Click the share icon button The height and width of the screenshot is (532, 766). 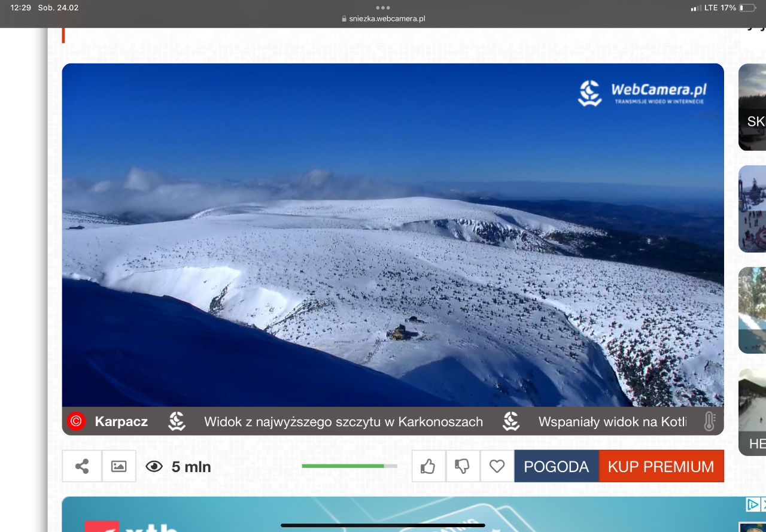(82, 466)
